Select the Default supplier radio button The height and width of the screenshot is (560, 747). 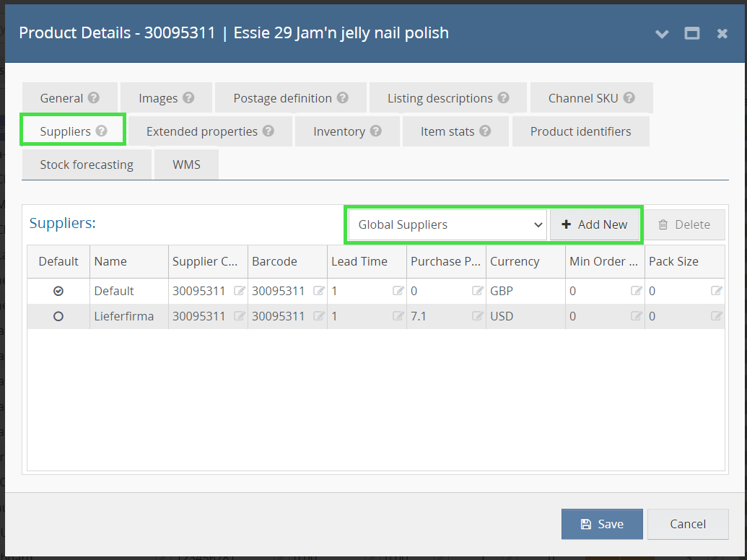click(x=58, y=291)
